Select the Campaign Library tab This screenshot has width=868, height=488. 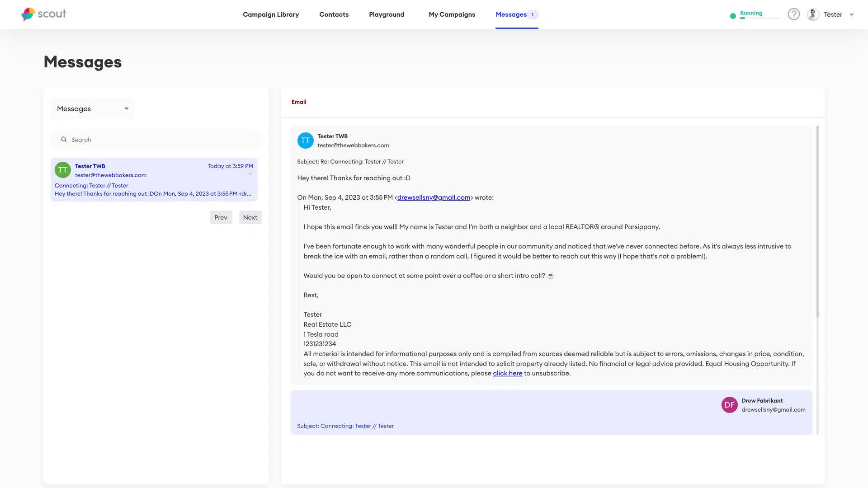(271, 14)
